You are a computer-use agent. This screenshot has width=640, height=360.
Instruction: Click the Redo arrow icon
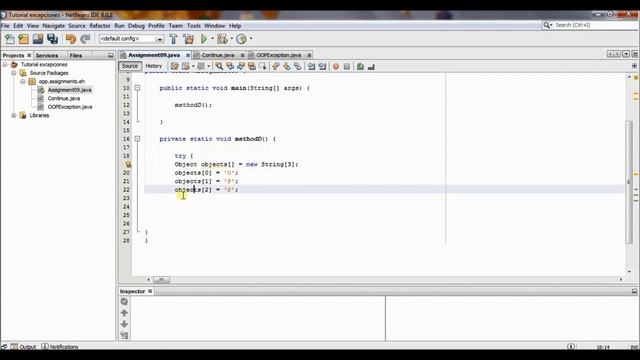[x=85, y=39]
